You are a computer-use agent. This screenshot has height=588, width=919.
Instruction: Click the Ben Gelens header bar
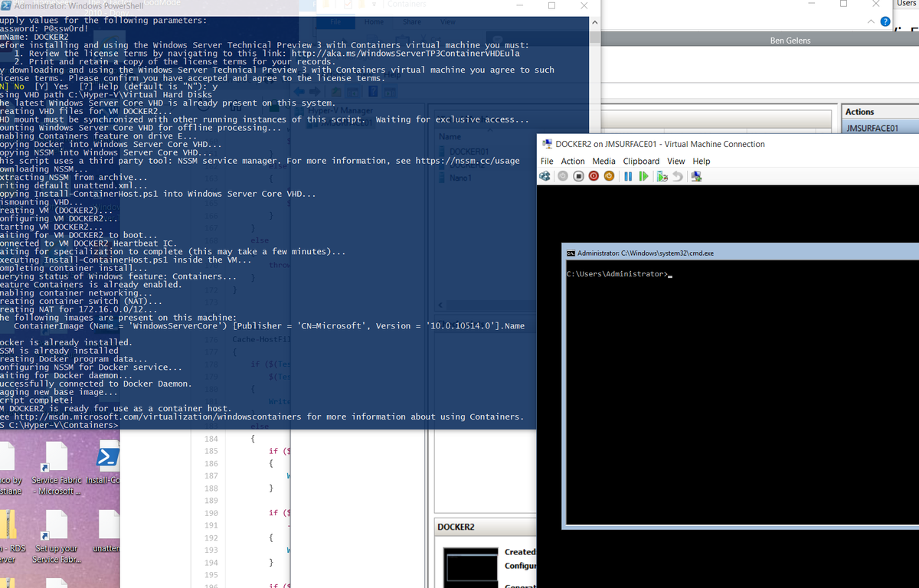[x=790, y=41]
